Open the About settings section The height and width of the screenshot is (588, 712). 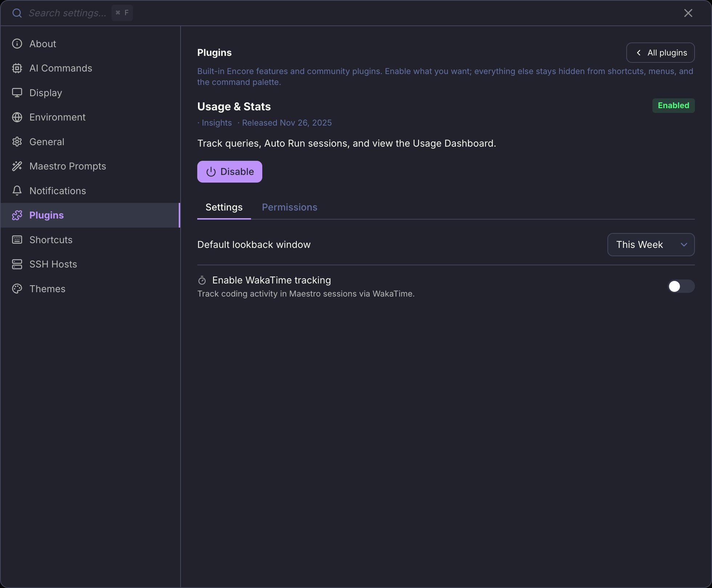pyautogui.click(x=90, y=44)
